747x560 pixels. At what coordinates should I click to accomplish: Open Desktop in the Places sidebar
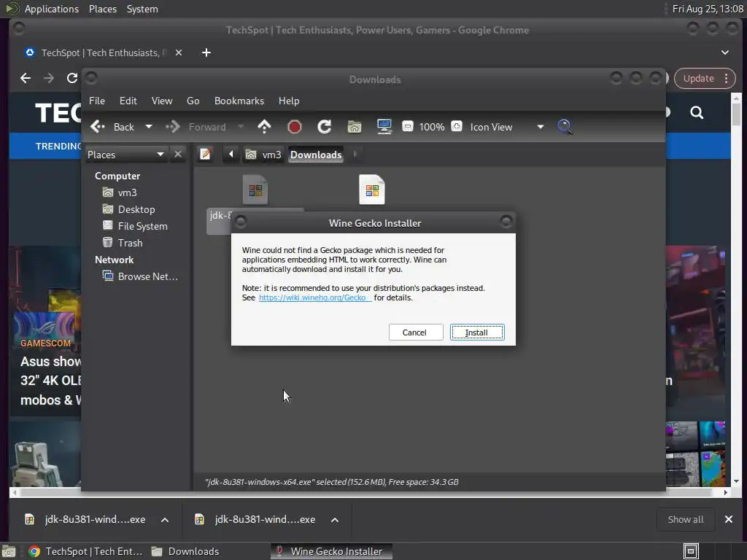pos(129,209)
